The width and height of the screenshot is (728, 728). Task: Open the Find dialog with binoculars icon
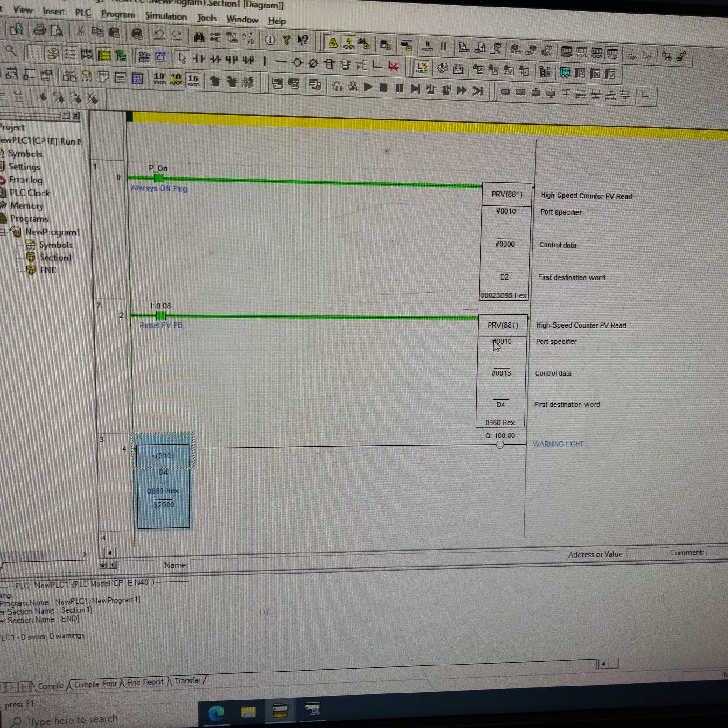click(x=199, y=36)
